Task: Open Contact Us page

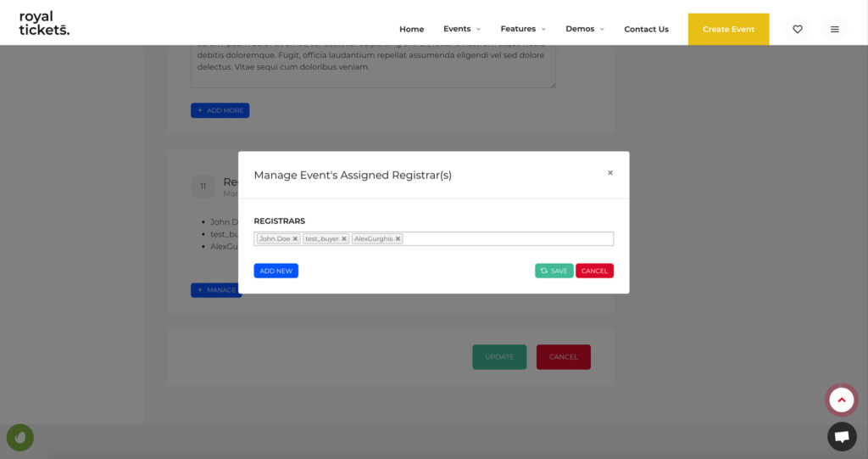Action: point(646,30)
